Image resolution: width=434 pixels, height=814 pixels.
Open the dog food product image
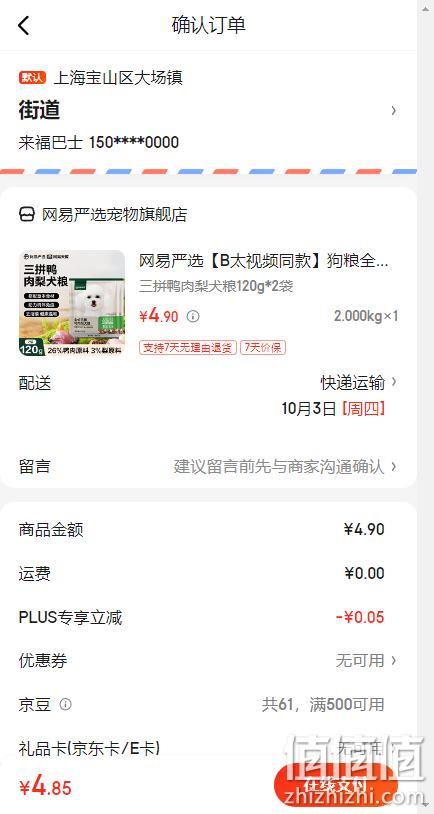click(x=72, y=303)
